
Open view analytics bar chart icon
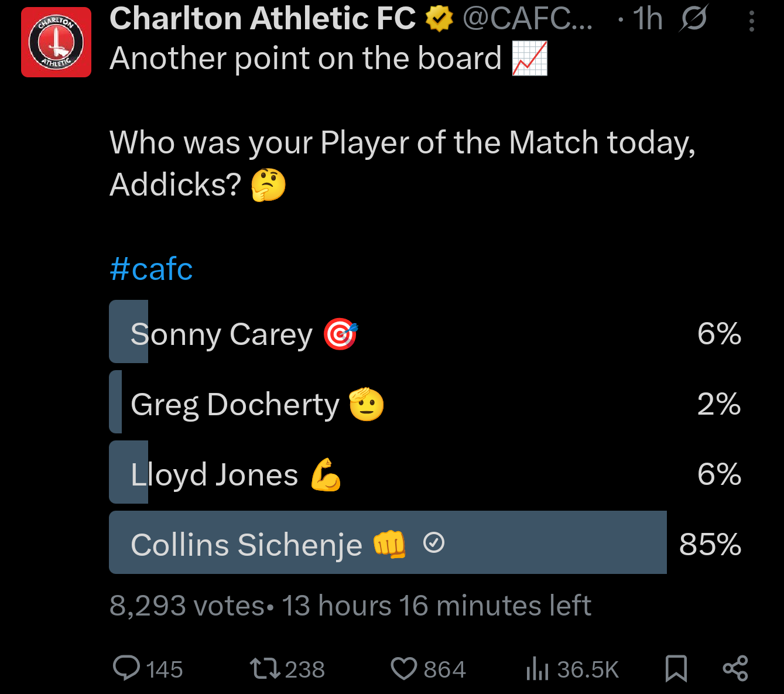coord(537,668)
